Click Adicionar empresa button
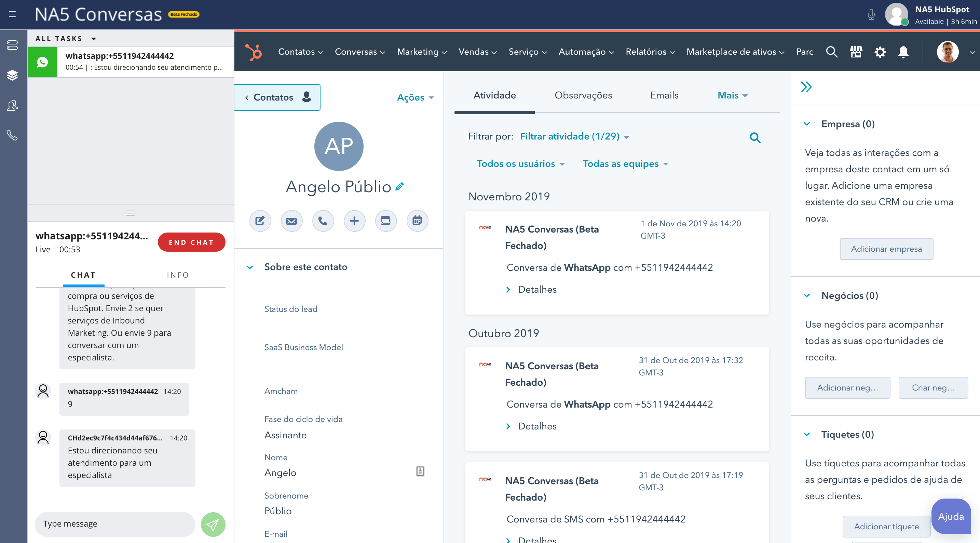 (x=886, y=249)
